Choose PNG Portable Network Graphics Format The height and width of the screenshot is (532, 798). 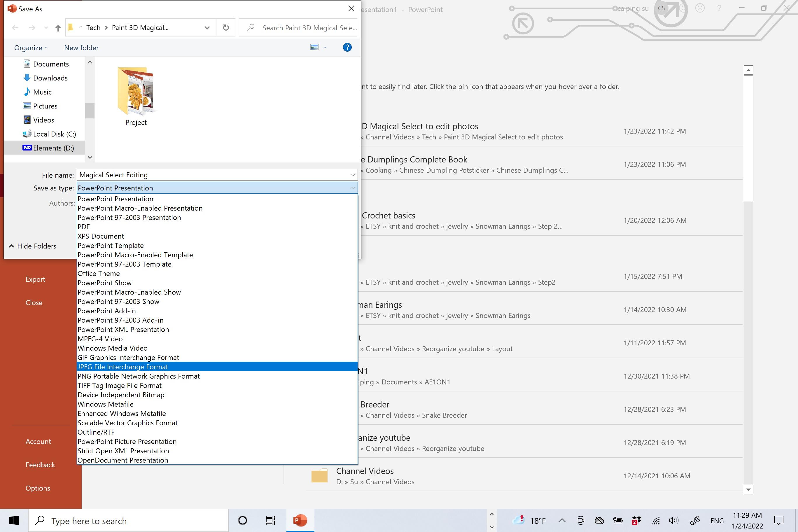139,376
